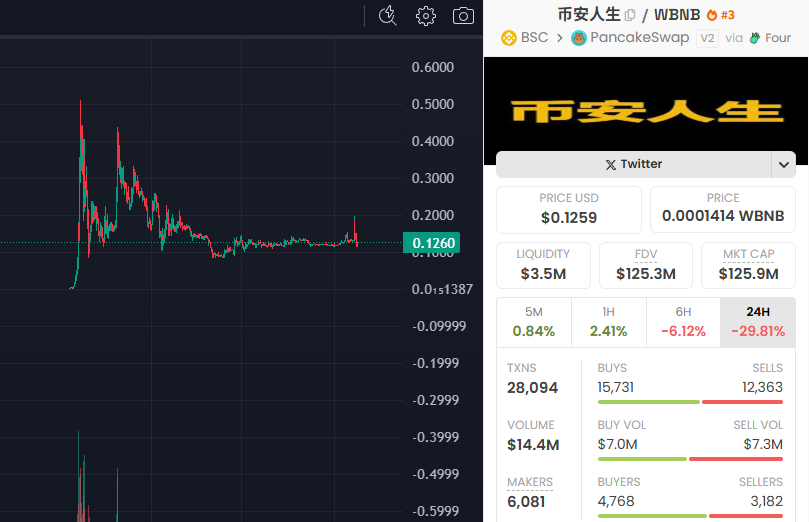
Task: Click the trending fire #3 badge
Action: click(720, 15)
